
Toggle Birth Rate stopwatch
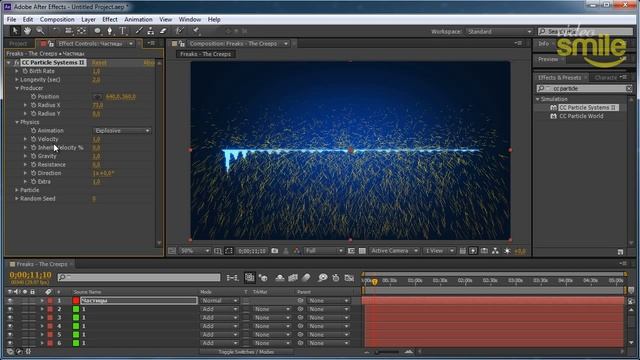(25, 71)
